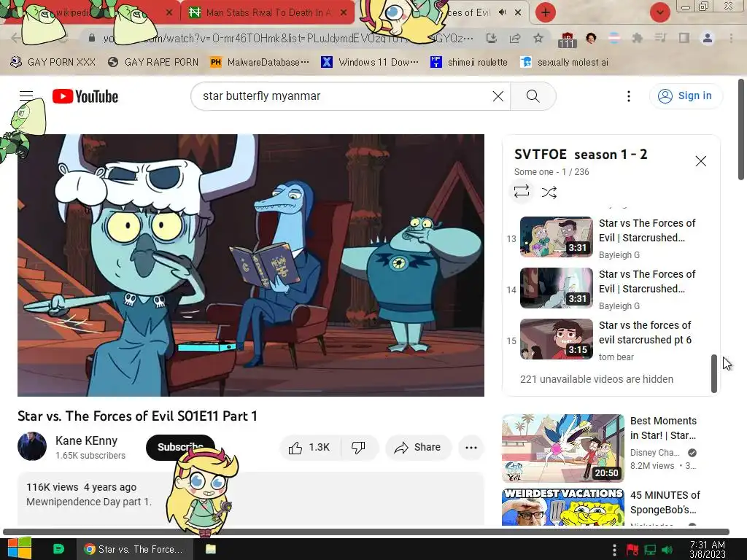Expand the video description box
Viewport: 747px width, 560px height.
pos(251,499)
